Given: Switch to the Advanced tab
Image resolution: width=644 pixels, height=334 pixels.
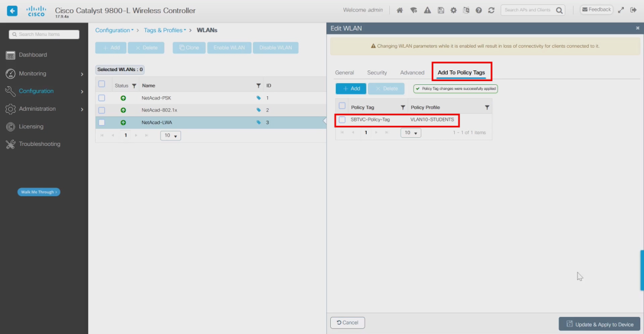Looking at the screenshot, I should 412,73.
